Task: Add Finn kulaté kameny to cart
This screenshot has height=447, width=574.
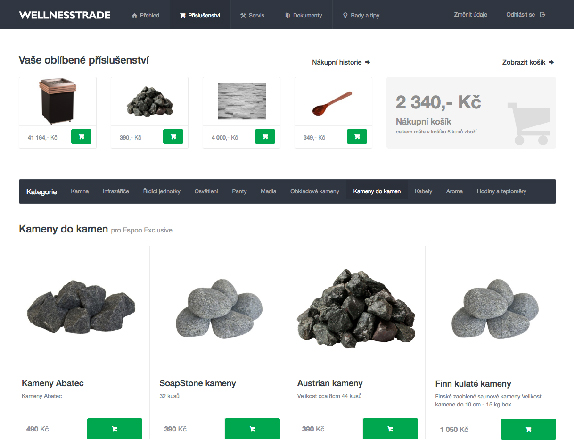Action: (x=528, y=429)
